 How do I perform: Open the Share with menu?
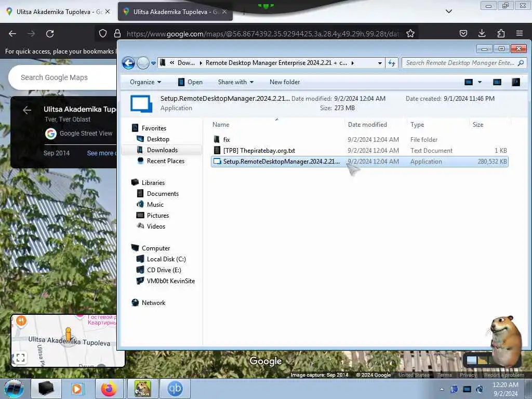pyautogui.click(x=236, y=82)
